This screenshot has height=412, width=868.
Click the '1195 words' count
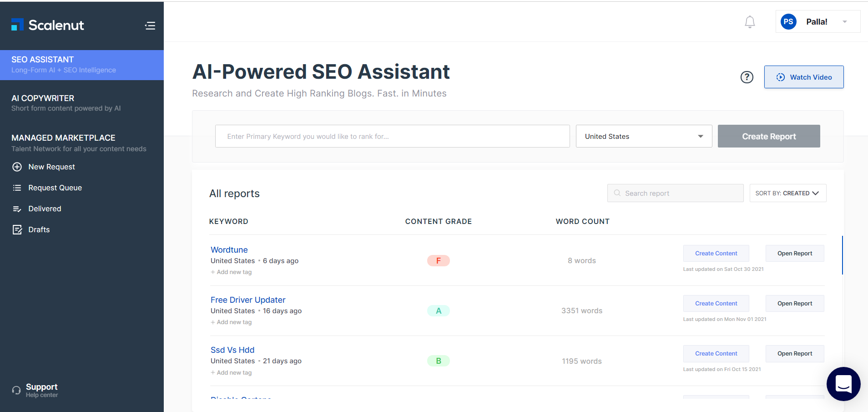tap(582, 361)
